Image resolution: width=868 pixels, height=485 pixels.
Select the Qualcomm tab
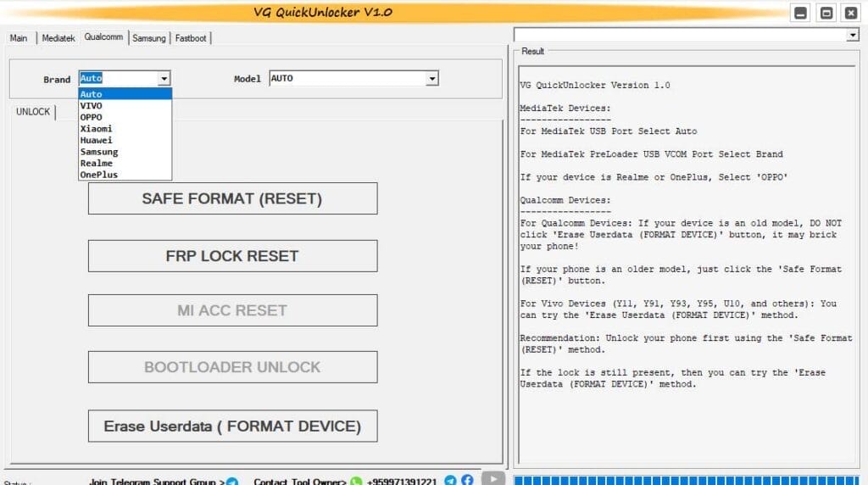tap(103, 37)
